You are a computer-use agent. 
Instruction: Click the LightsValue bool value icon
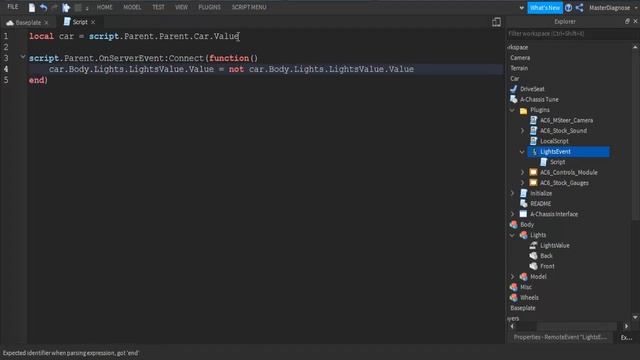(x=533, y=245)
